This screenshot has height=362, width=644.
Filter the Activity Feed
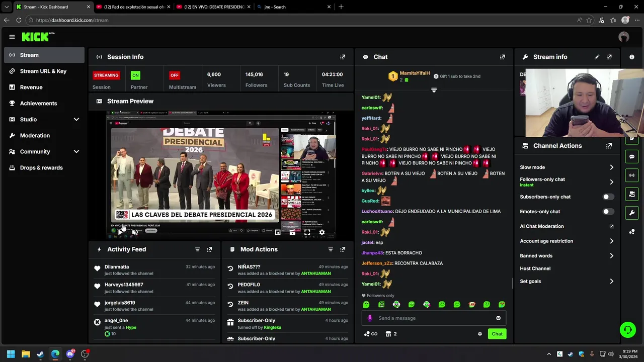click(x=197, y=249)
